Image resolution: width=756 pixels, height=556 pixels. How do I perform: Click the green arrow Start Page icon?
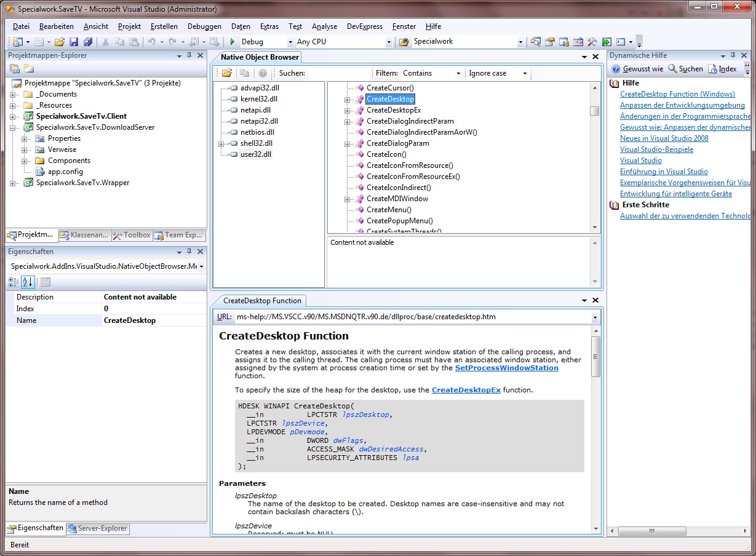pos(607,42)
